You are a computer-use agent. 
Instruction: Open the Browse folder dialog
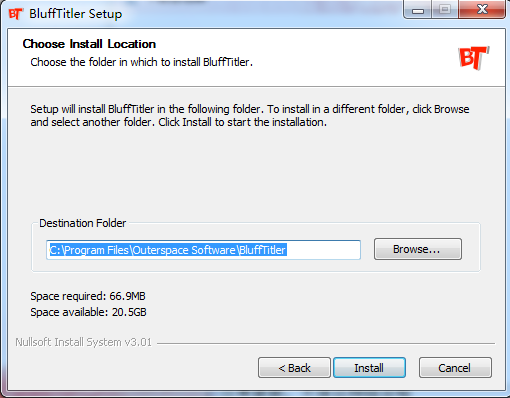418,249
